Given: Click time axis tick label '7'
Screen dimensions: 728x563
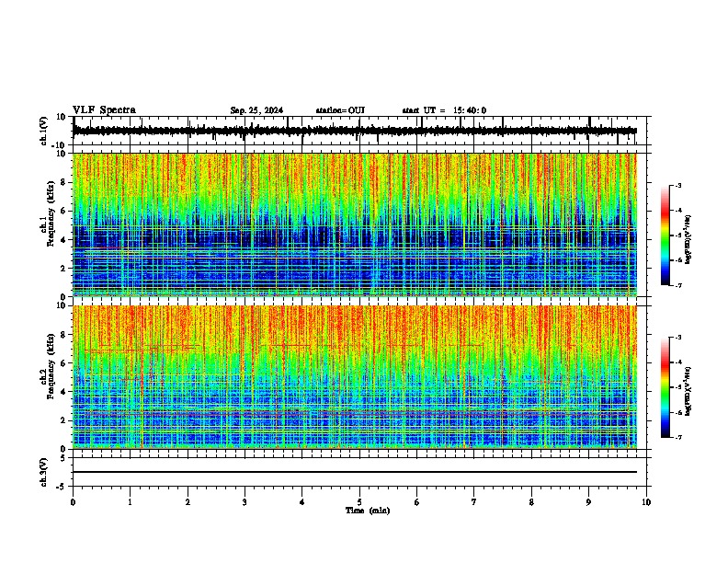Looking at the screenshot, I should tap(474, 502).
